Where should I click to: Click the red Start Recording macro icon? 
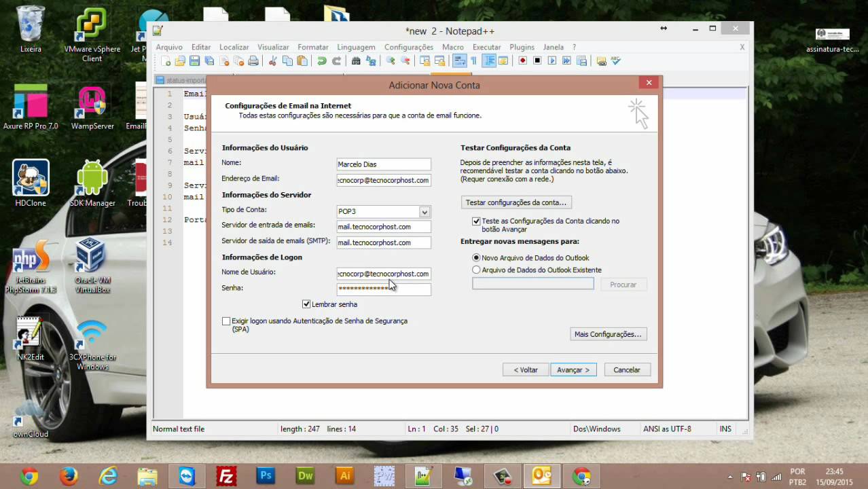click(522, 60)
